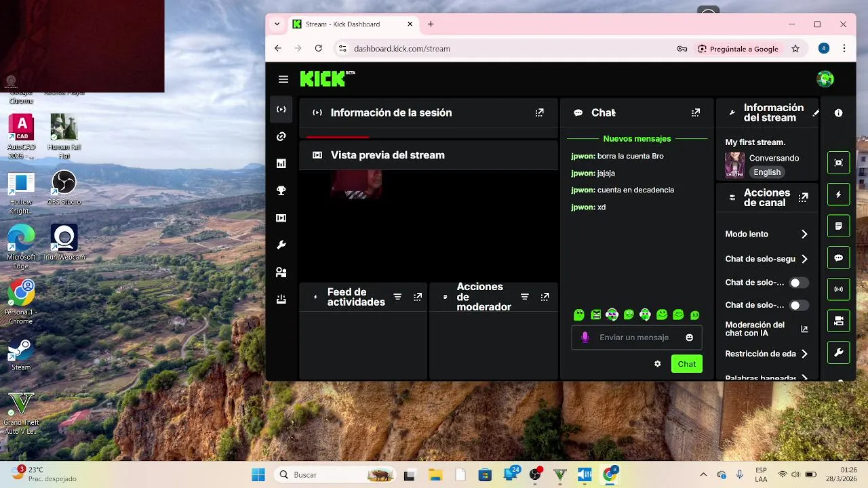Edit stream info with the pencil icon
This screenshot has width=868, height=488.
816,113
